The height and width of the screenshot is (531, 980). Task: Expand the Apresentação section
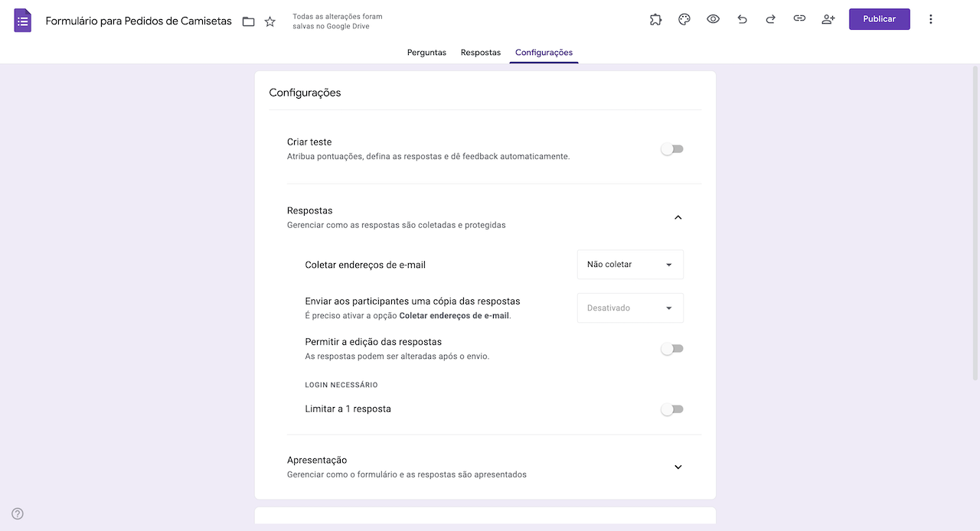(678, 466)
